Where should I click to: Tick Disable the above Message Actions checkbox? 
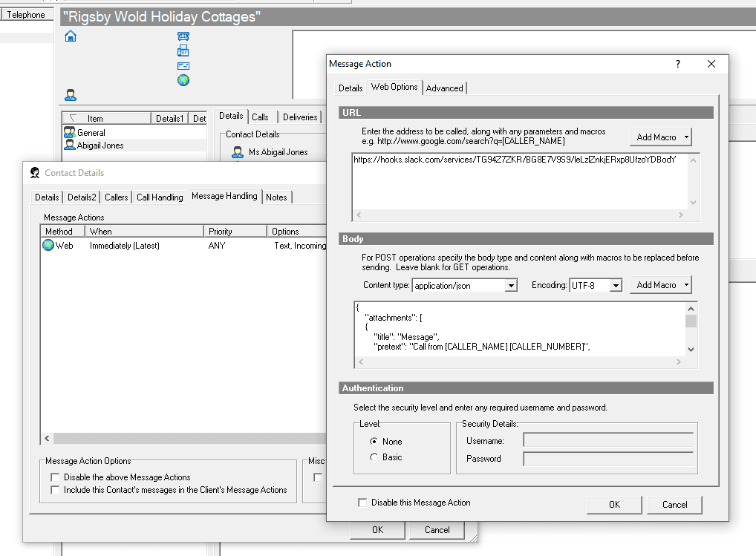click(x=55, y=477)
